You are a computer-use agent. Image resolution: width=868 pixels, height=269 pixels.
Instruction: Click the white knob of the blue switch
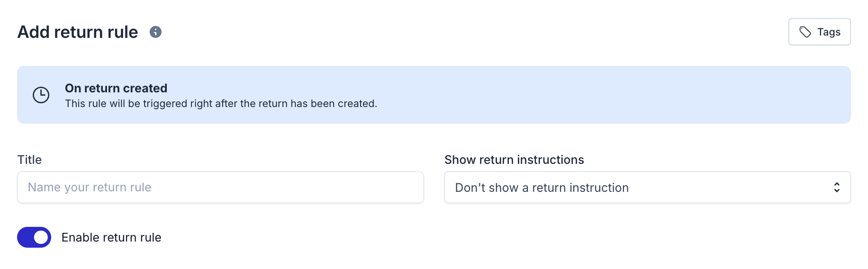(x=42, y=237)
